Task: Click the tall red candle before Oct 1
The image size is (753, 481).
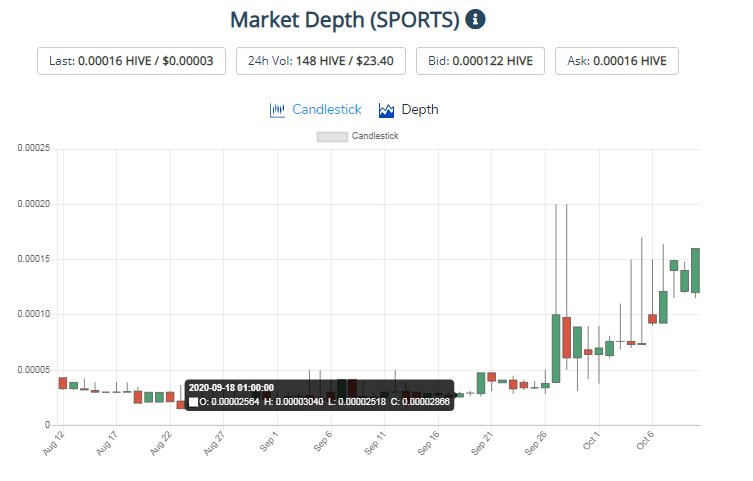Action: [566, 337]
